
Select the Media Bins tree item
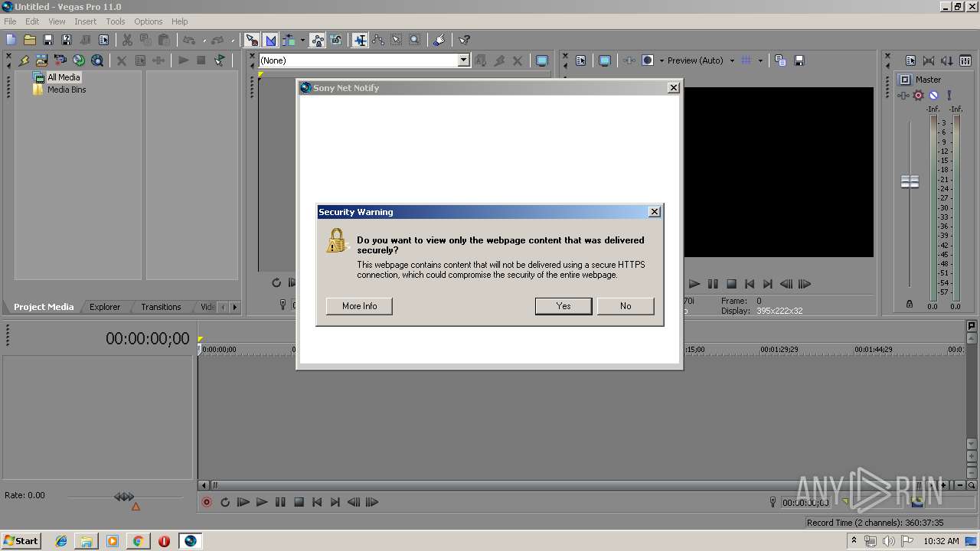click(x=67, y=90)
